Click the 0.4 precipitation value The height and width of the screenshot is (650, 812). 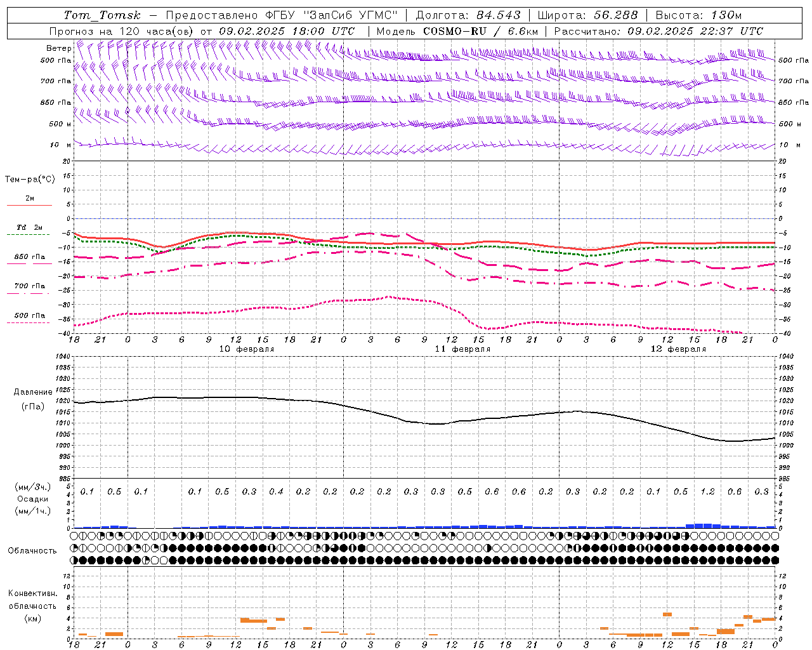(x=276, y=491)
